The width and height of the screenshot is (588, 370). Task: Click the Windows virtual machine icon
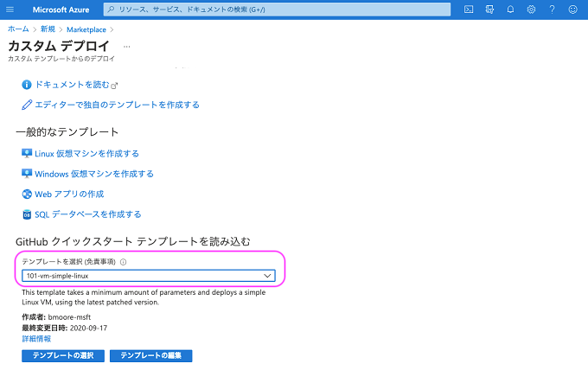point(27,174)
